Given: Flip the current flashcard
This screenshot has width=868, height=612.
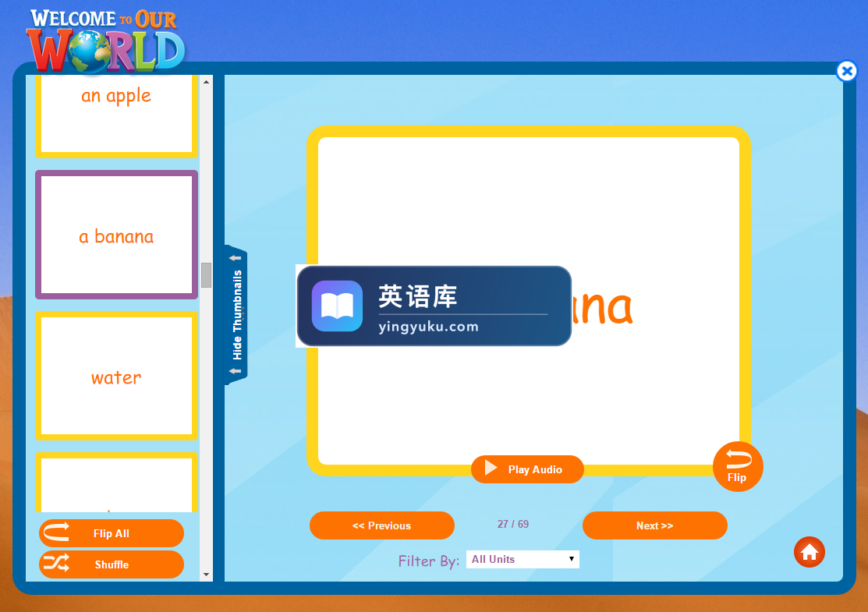Looking at the screenshot, I should (x=738, y=466).
